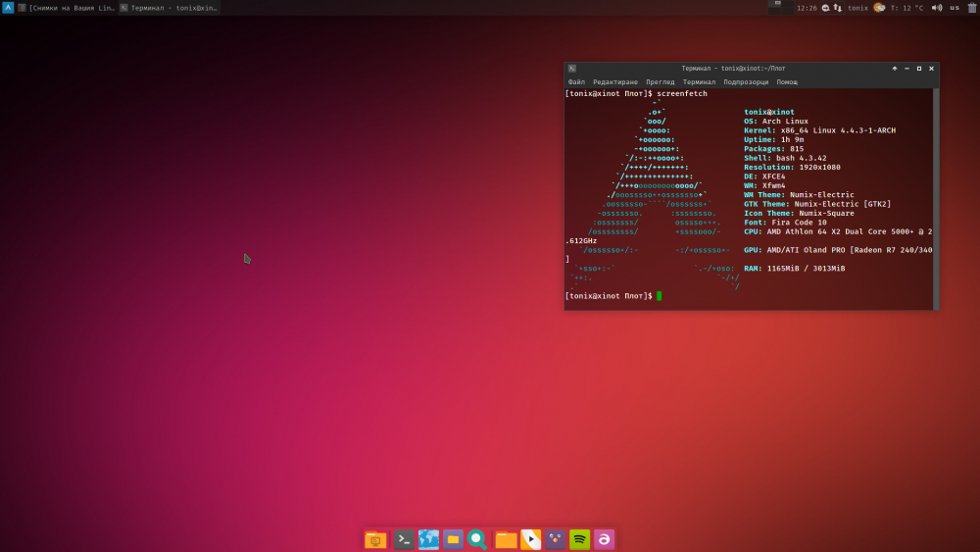Launch the Pidgin messenger icon in dock
This screenshot has height=552, width=980.
pos(555,539)
